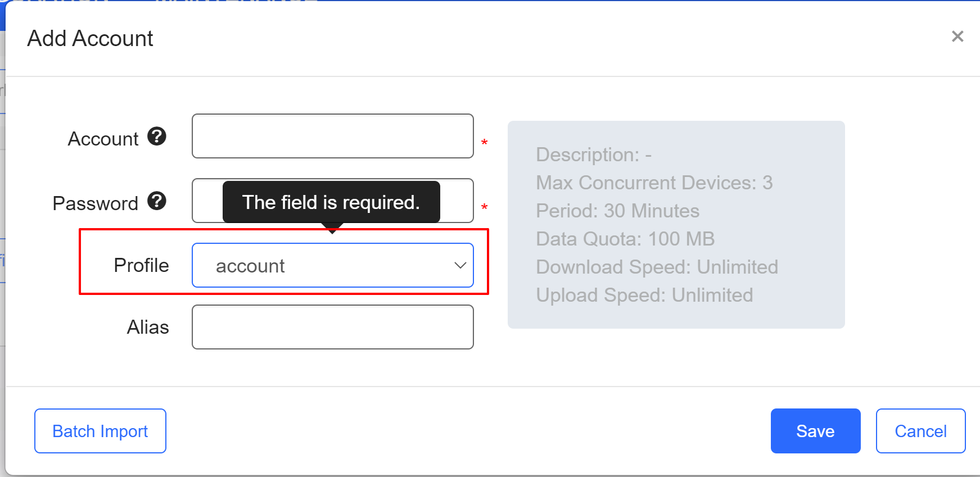This screenshot has width=980, height=477.
Task: Click the help icon beside Password
Action: click(x=157, y=201)
